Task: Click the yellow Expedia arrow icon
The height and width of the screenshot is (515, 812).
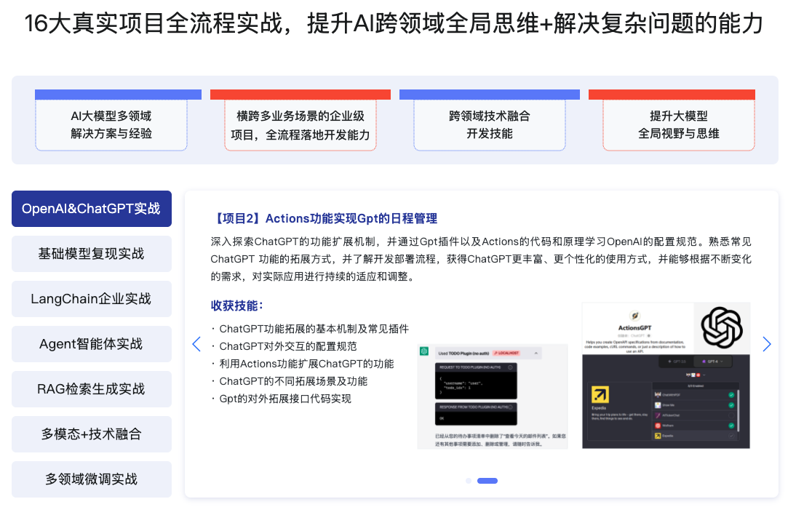Action: pos(600,394)
